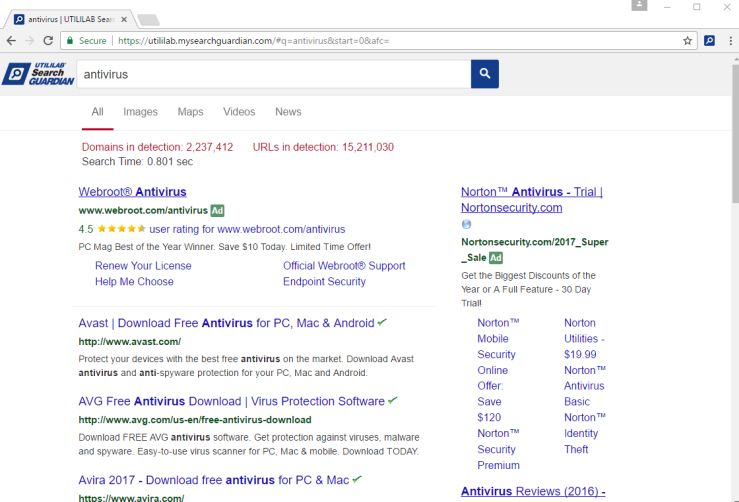Open Endpoint Security link
This screenshot has height=502, width=739.
click(x=324, y=281)
